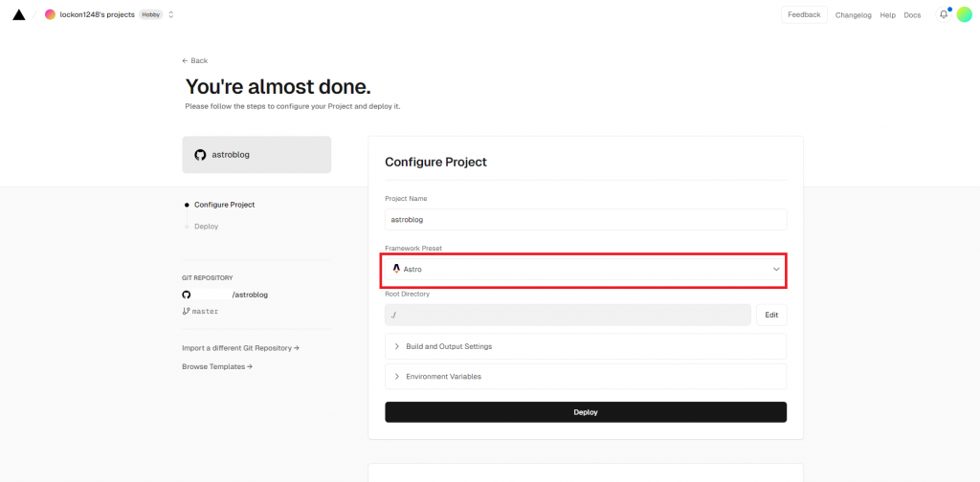Click the Vercel triangle logo
980x482 pixels.
click(19, 14)
